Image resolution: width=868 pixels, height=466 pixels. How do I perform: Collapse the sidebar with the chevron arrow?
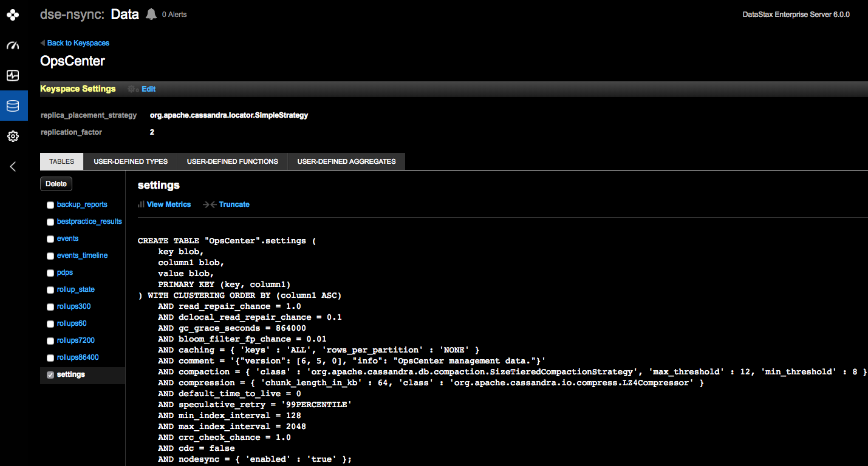[x=13, y=166]
